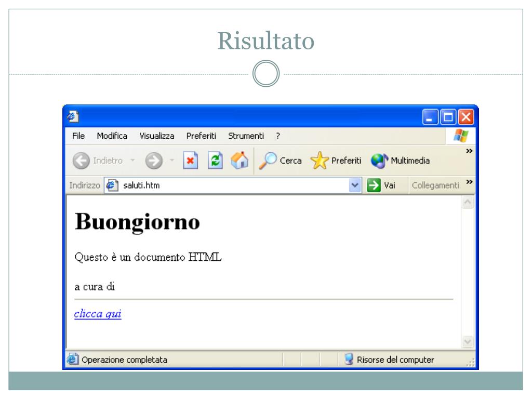
Task: Click the text a cura di
Action: point(95,287)
